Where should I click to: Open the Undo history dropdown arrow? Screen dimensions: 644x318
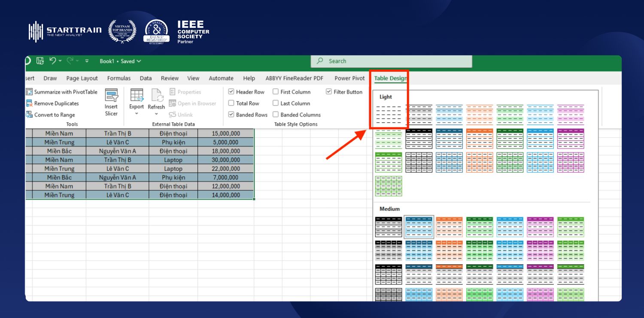pos(60,61)
